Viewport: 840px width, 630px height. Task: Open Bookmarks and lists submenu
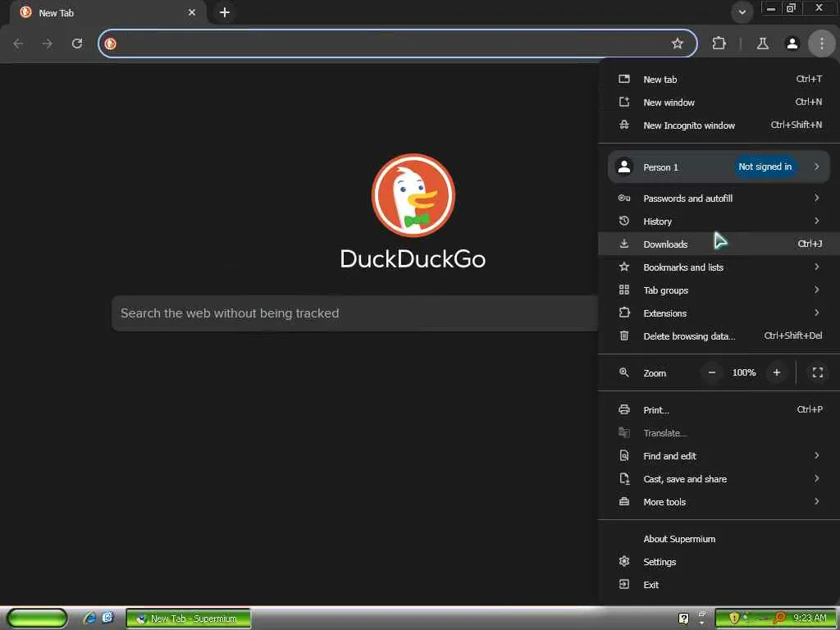click(719, 267)
